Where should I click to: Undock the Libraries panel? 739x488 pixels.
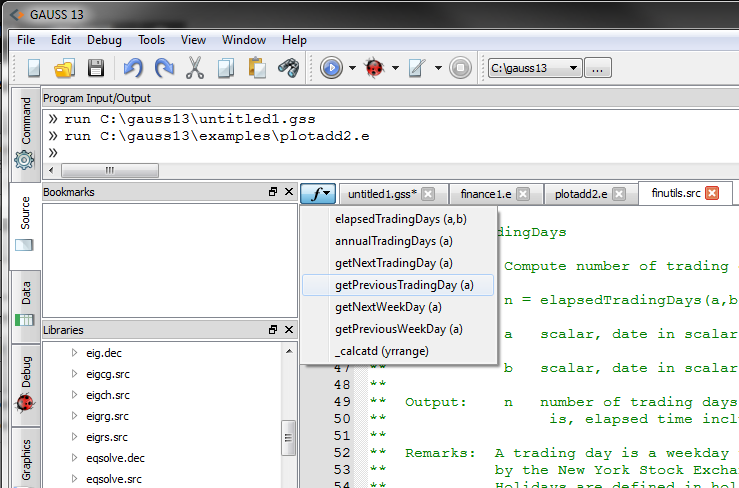(x=273, y=330)
